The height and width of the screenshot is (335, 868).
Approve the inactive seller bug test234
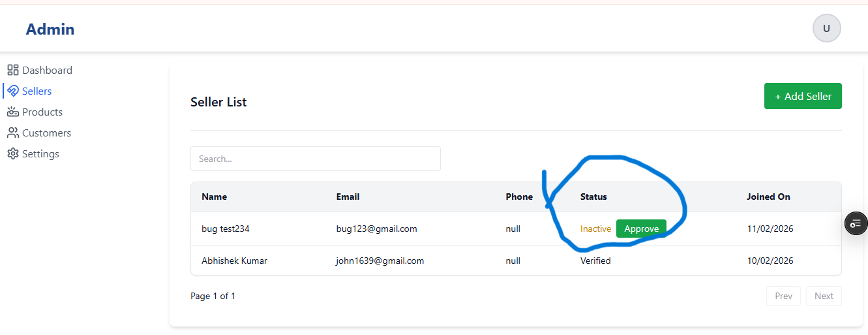[x=641, y=229]
